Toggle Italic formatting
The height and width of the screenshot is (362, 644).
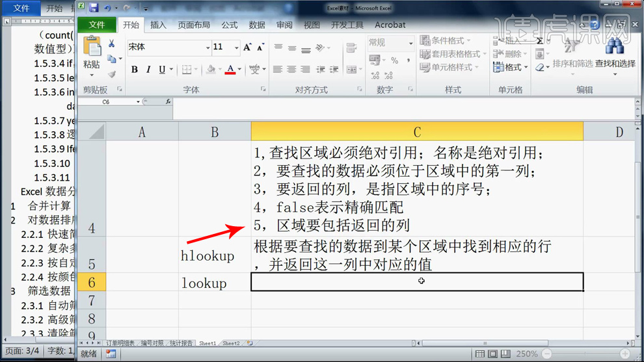(148, 70)
